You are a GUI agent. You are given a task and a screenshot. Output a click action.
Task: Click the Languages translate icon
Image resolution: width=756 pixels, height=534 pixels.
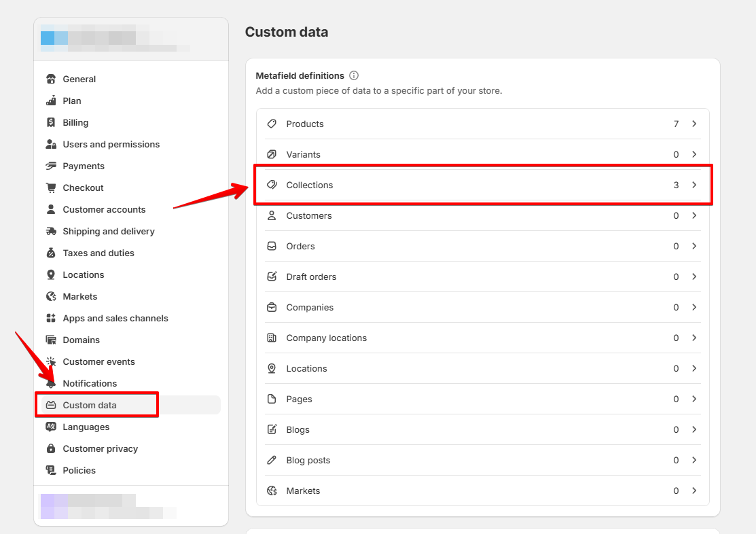click(51, 427)
